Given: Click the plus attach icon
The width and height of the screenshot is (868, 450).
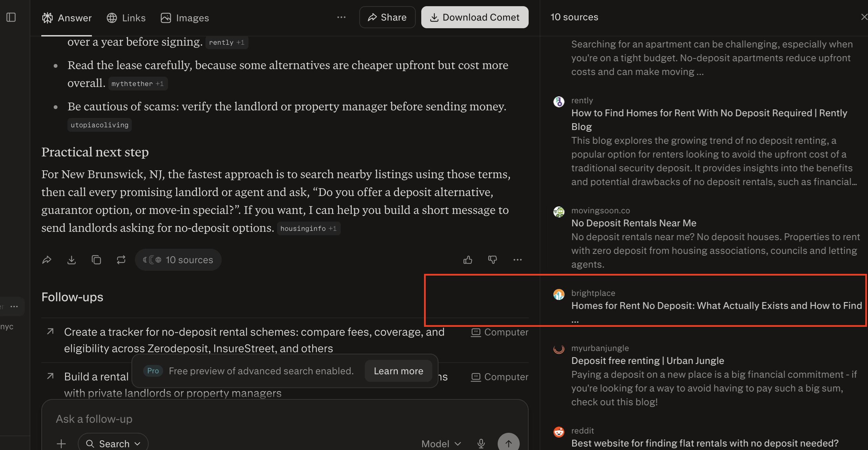Looking at the screenshot, I should [61, 444].
